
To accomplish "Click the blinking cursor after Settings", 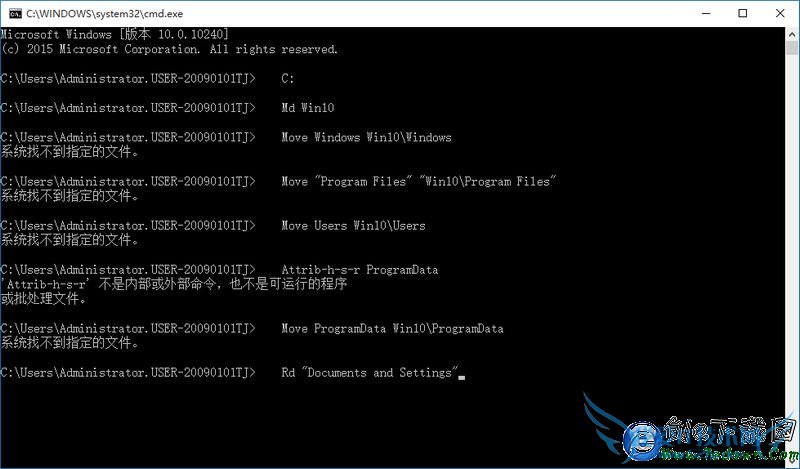I will [462, 378].
